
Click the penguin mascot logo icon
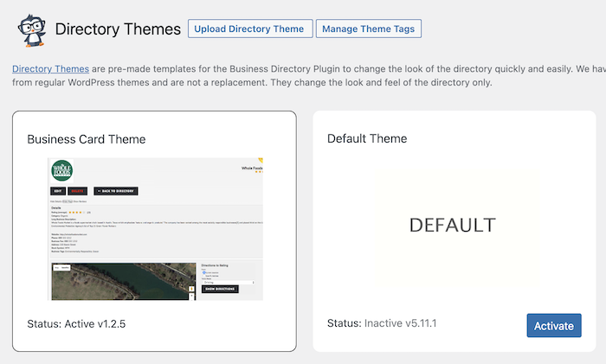tap(32, 30)
